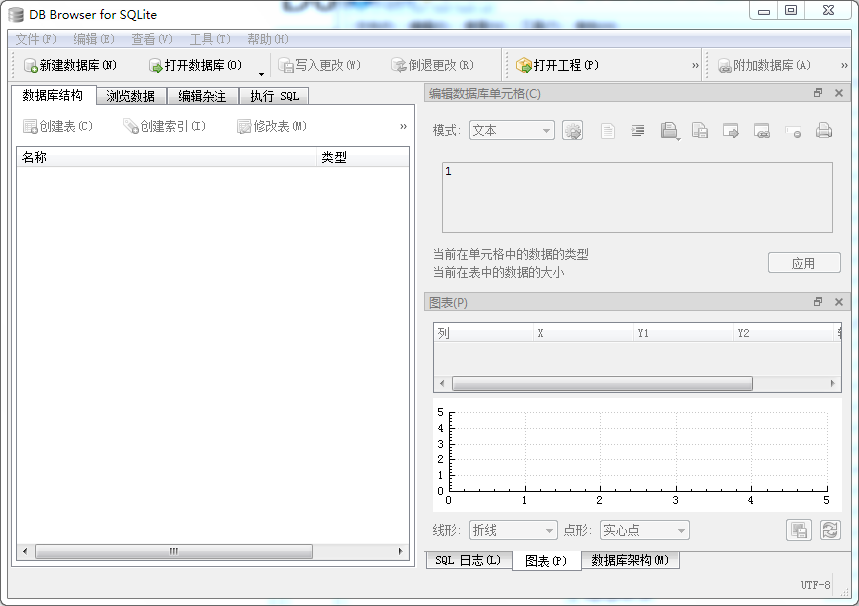Click the indent text lines icon

point(638,131)
